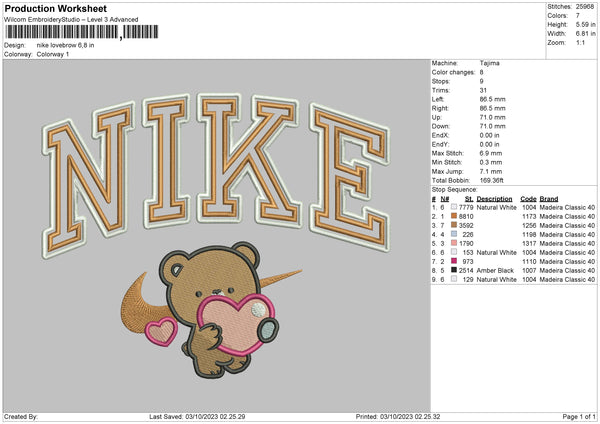
Task: Select the Total Bobbin value 169.36ft
Action: coord(492,180)
